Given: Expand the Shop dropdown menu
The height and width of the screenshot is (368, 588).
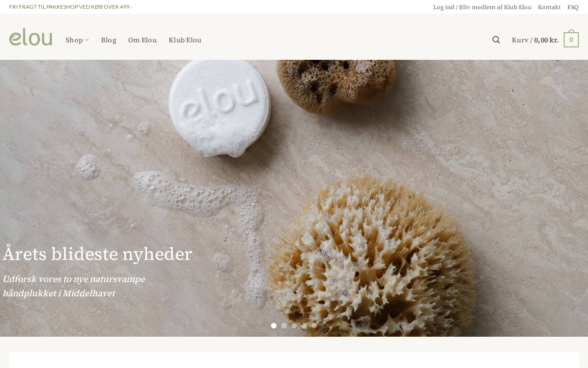Looking at the screenshot, I should click(x=77, y=40).
